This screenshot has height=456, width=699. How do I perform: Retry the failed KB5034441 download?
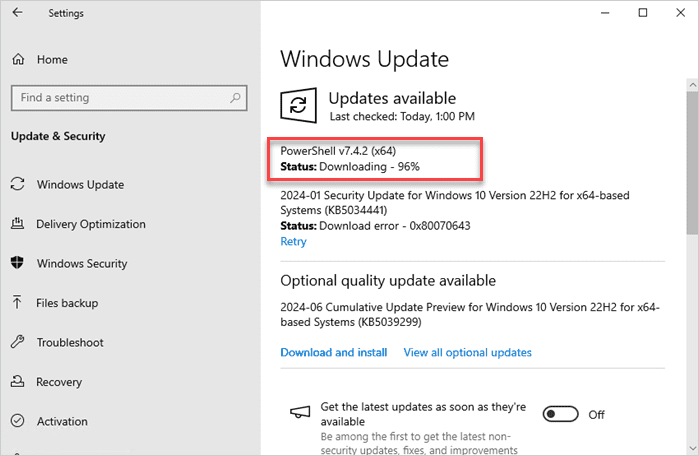coord(293,241)
